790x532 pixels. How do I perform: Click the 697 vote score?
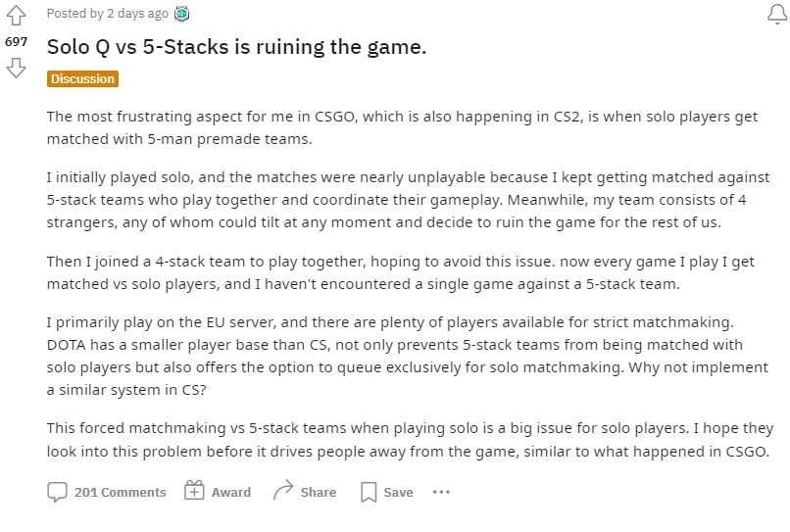click(16, 42)
